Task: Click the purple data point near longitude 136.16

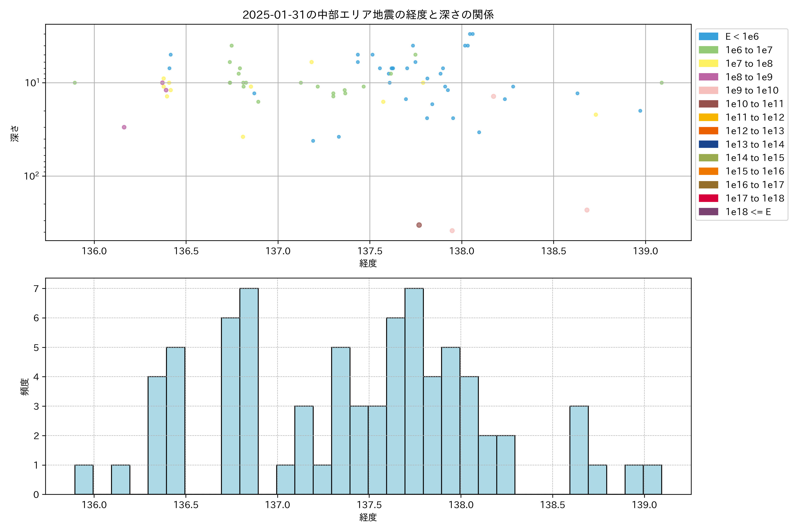Action: [x=124, y=127]
